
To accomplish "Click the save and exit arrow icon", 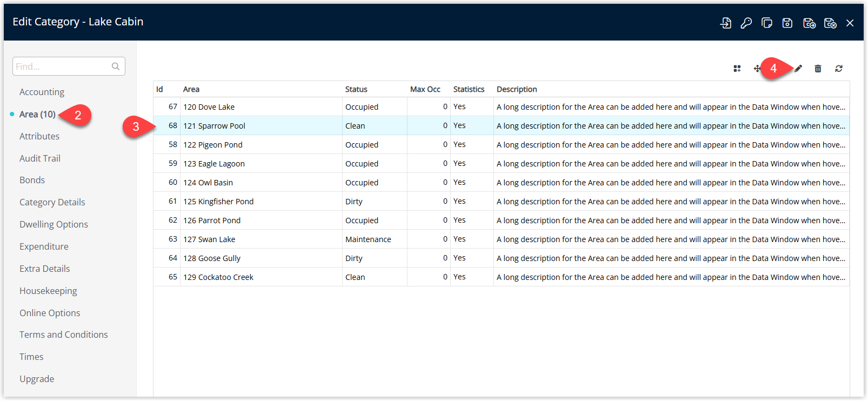I will click(x=809, y=23).
